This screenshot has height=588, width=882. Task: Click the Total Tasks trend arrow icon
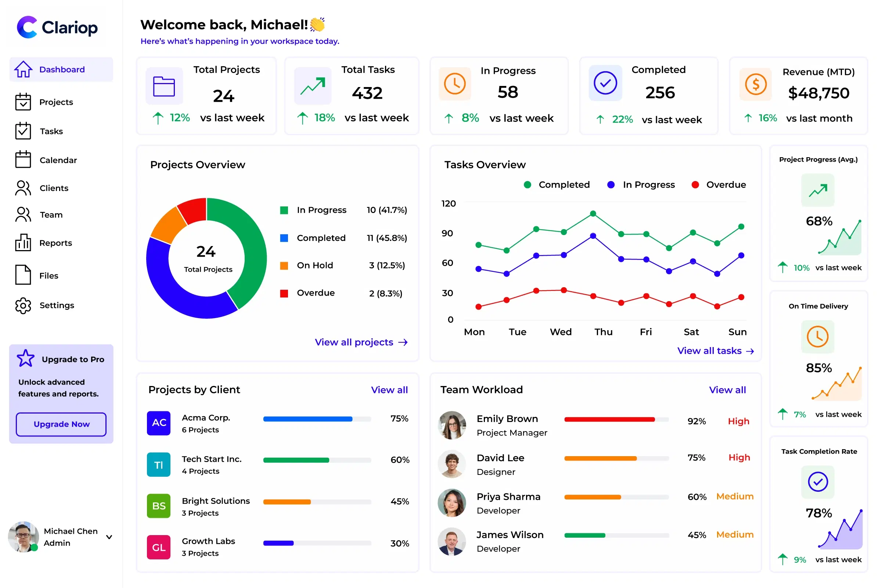pyautogui.click(x=313, y=86)
